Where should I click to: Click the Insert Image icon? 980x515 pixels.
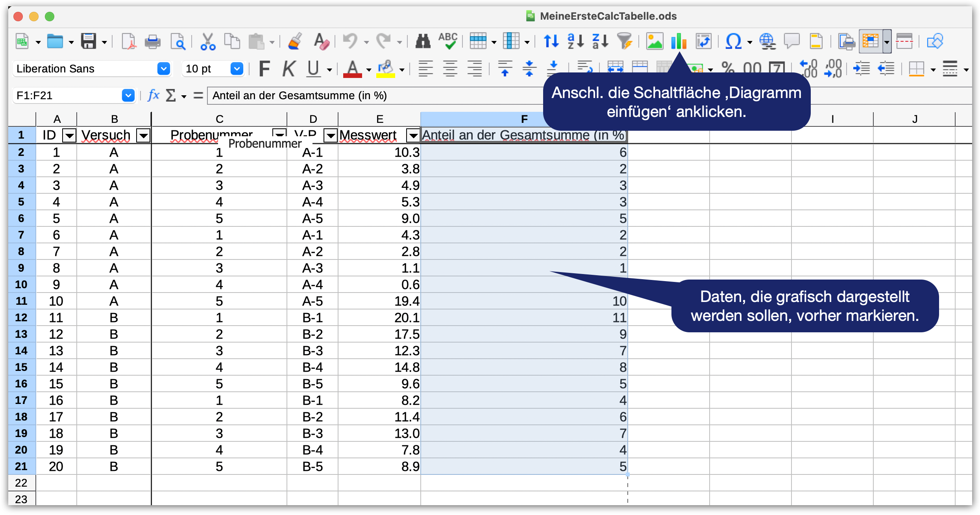click(655, 41)
